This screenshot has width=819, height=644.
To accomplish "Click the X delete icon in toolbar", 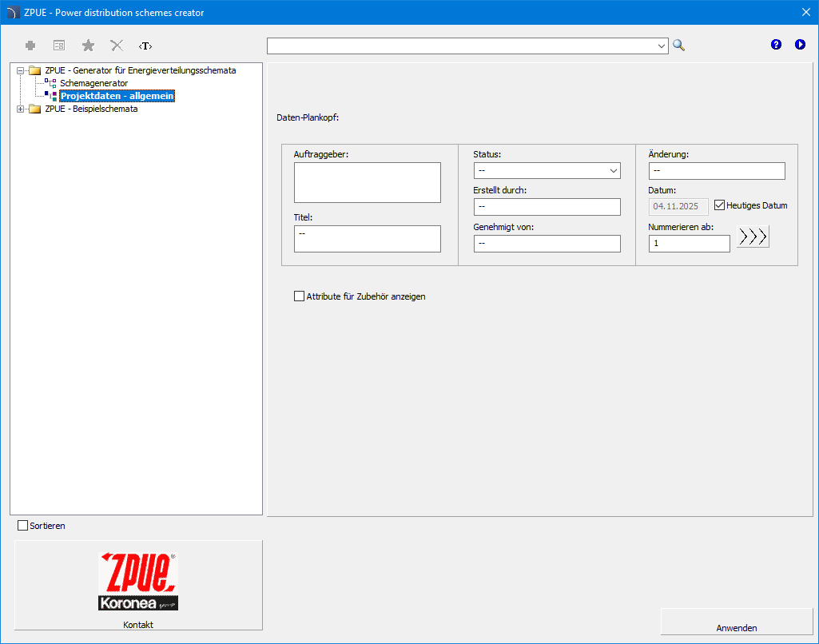I will [117, 46].
